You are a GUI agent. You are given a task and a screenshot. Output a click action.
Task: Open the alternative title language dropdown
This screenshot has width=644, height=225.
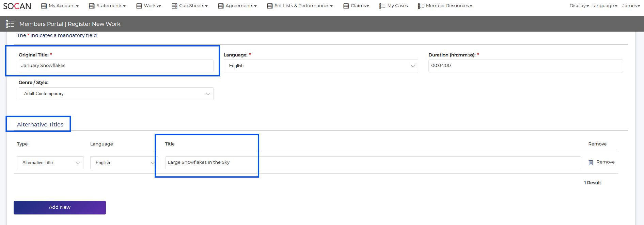[x=124, y=163]
